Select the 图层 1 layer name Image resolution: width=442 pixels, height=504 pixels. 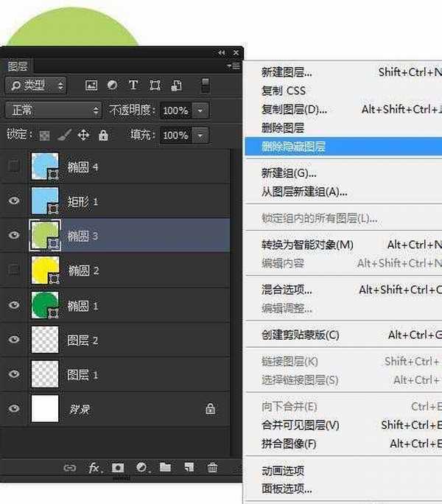click(83, 375)
